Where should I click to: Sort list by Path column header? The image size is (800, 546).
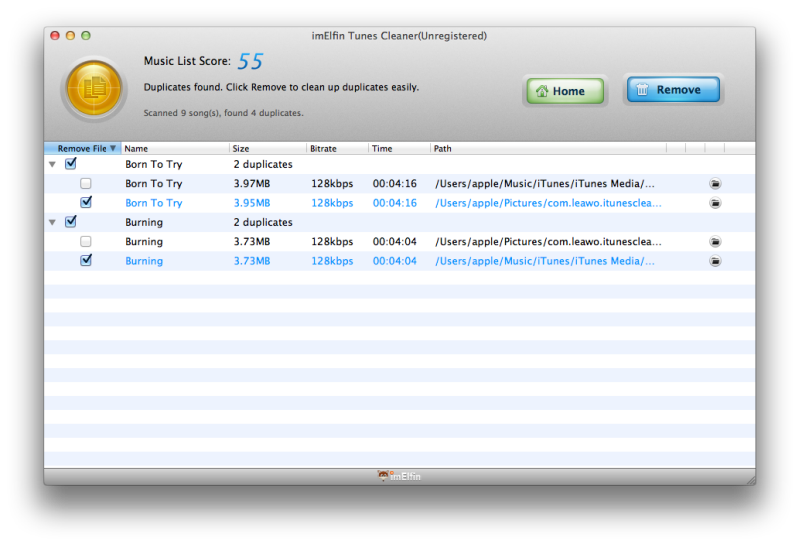coord(548,148)
